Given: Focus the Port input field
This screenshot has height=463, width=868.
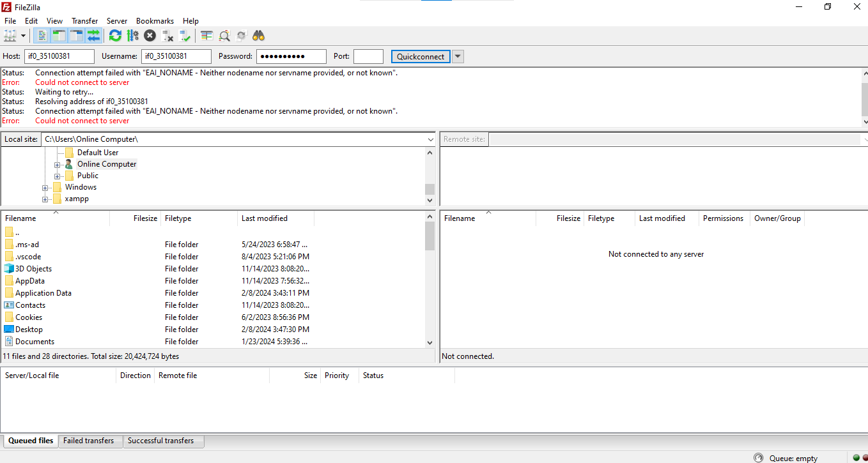Looking at the screenshot, I should [x=368, y=56].
